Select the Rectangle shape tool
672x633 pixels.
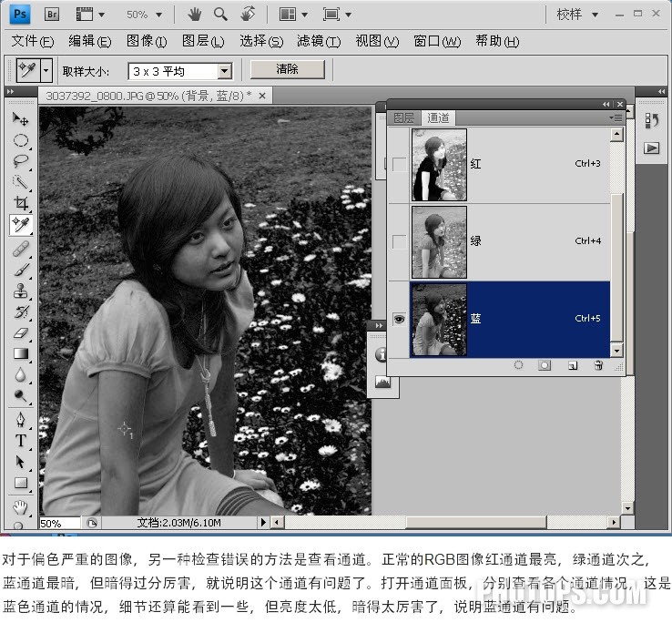click(x=20, y=483)
